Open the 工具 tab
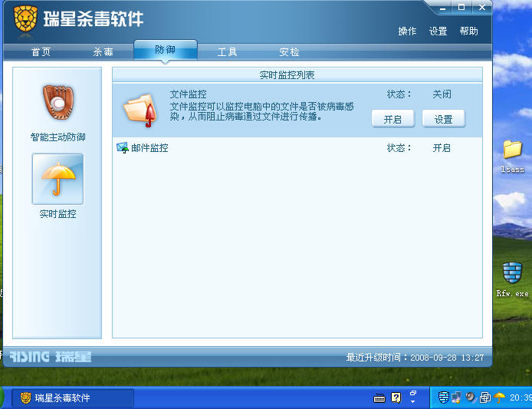Image resolution: width=532 pixels, height=409 pixels. click(x=228, y=52)
